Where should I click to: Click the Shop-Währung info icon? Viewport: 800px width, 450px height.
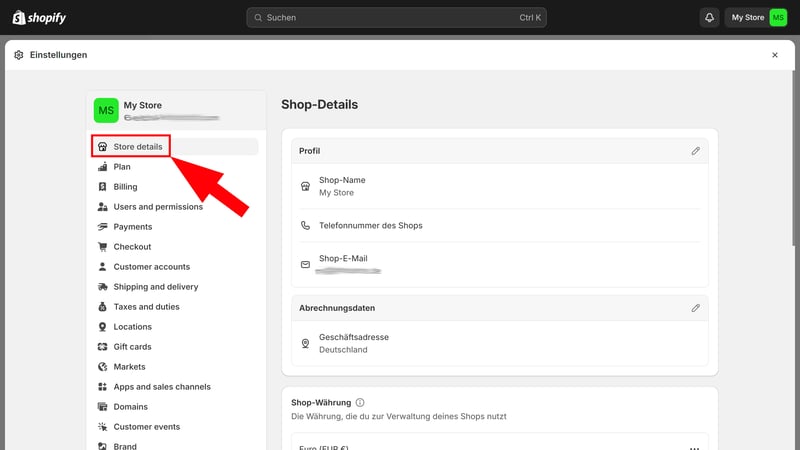click(360, 402)
